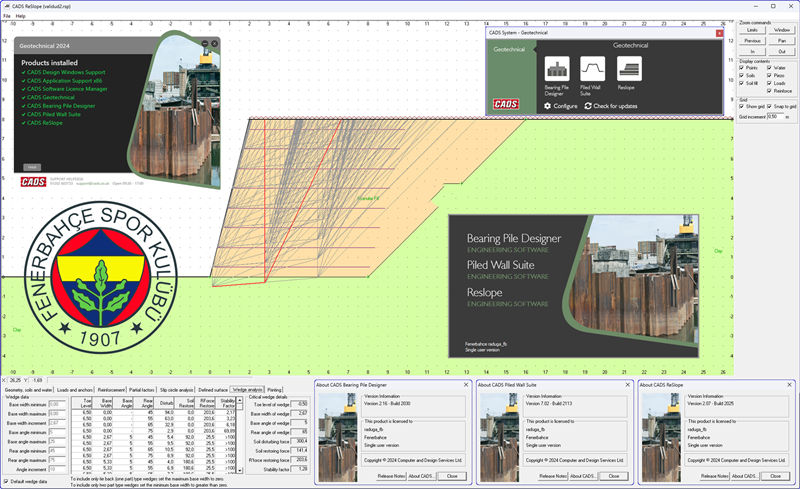The height and width of the screenshot is (489, 800).
Task: Click Zoom Limits button
Action: (752, 30)
